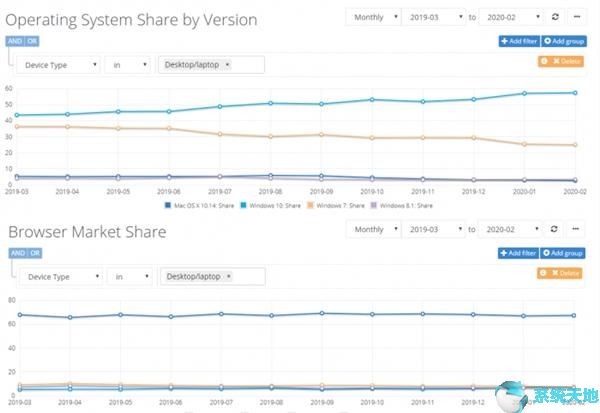Toggle Mac OS X 10.14 Share legend swatch

(168, 205)
